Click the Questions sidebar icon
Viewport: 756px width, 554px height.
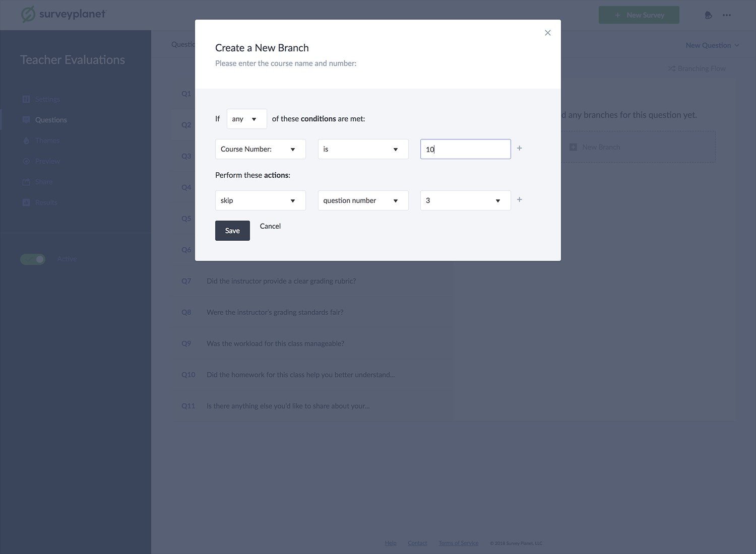point(26,120)
